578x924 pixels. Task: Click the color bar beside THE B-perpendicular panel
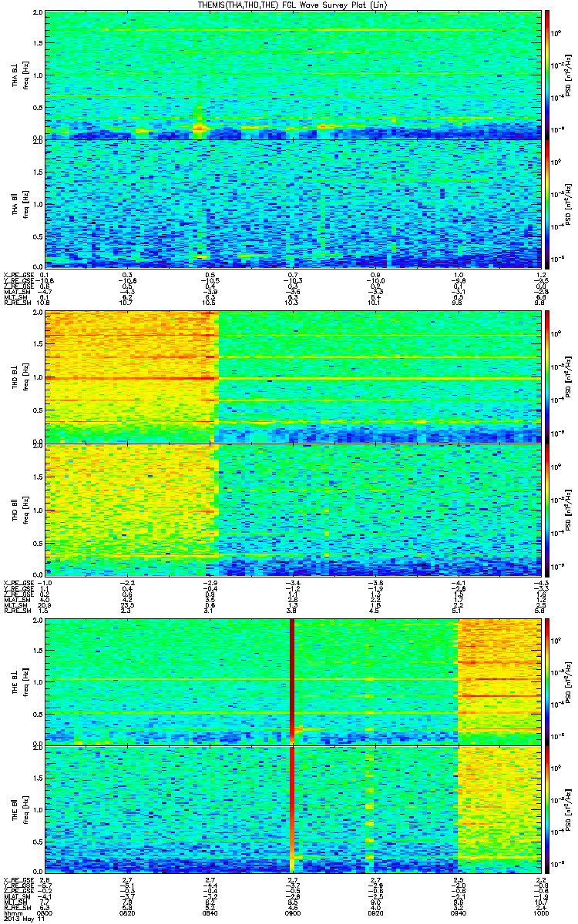click(x=548, y=681)
